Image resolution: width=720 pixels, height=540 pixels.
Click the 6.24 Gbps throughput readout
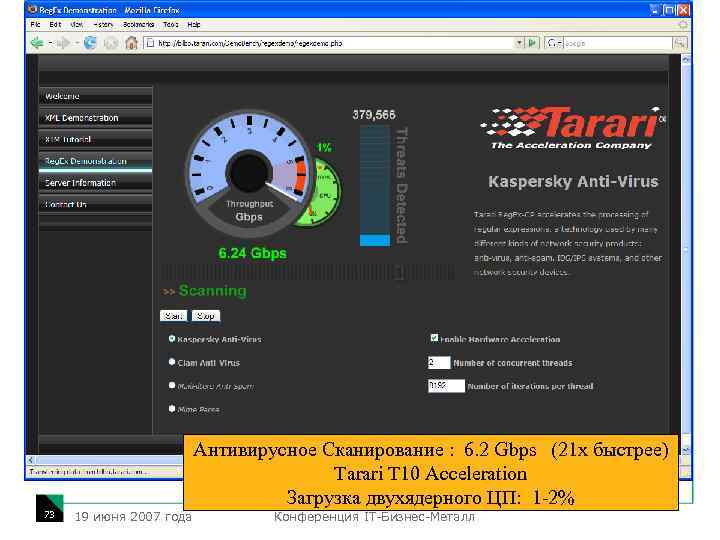coord(252,253)
